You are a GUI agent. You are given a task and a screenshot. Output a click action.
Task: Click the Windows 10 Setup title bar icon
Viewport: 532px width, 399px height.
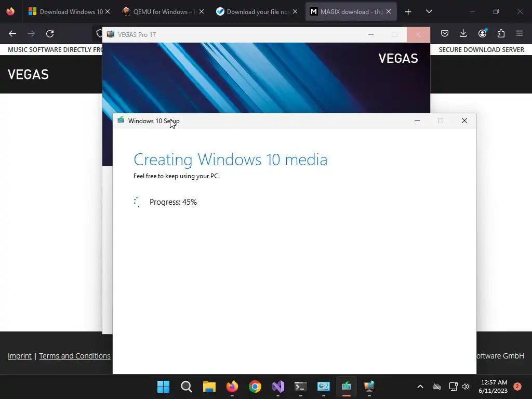pos(121,120)
